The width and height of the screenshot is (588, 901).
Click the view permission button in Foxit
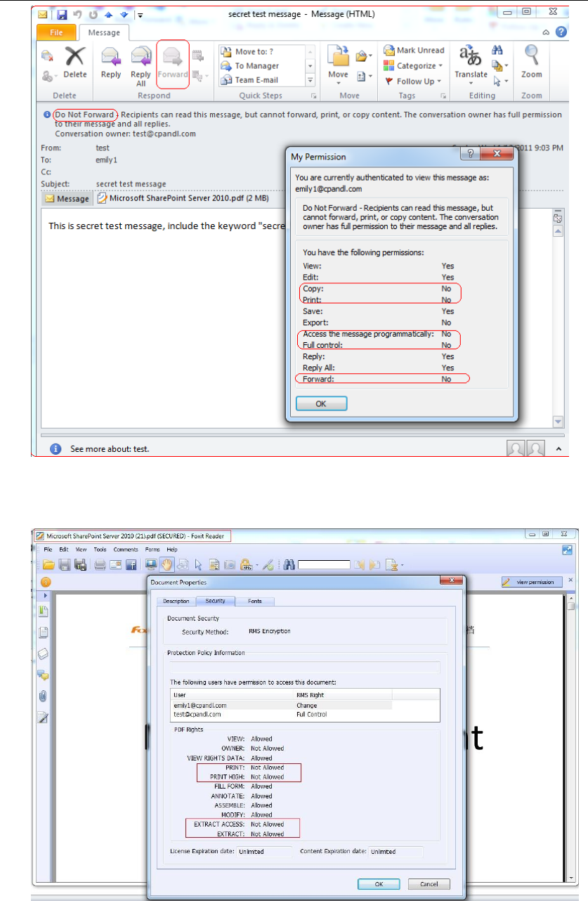coord(532,581)
